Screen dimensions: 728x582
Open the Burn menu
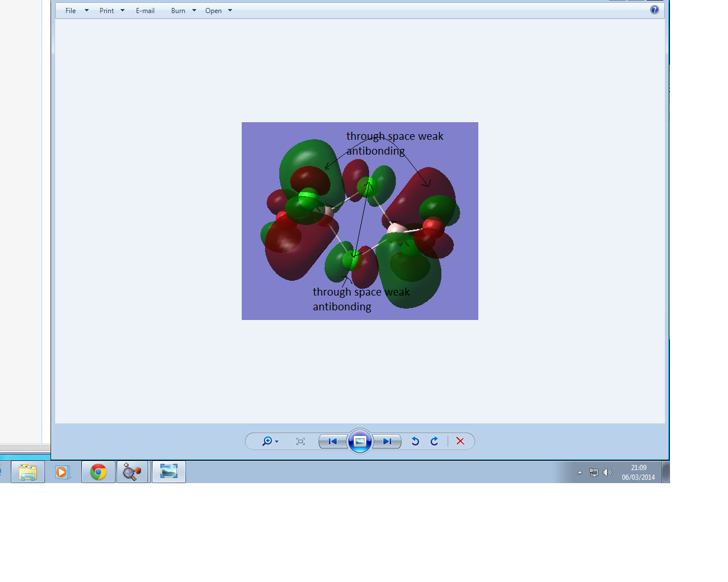click(x=178, y=11)
